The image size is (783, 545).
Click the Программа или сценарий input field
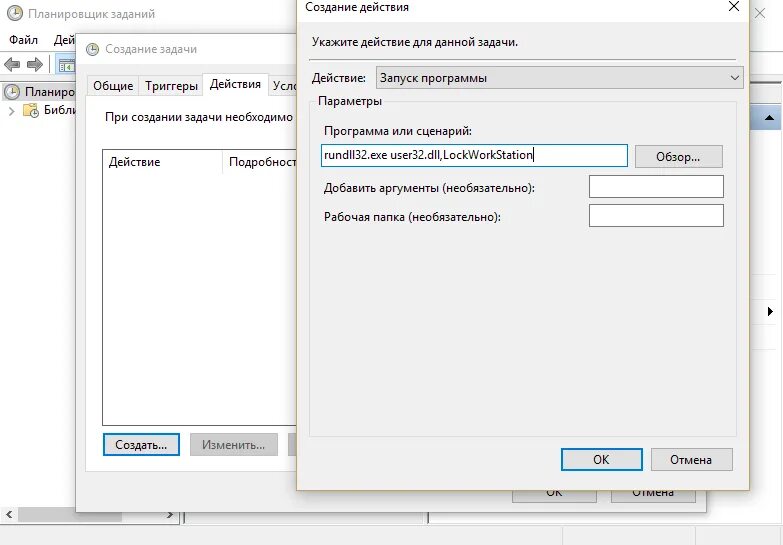click(474, 155)
